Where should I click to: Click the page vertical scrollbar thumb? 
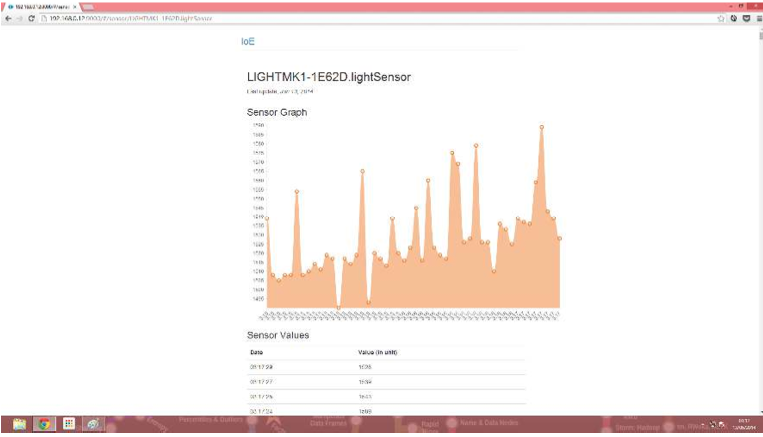[x=760, y=35]
